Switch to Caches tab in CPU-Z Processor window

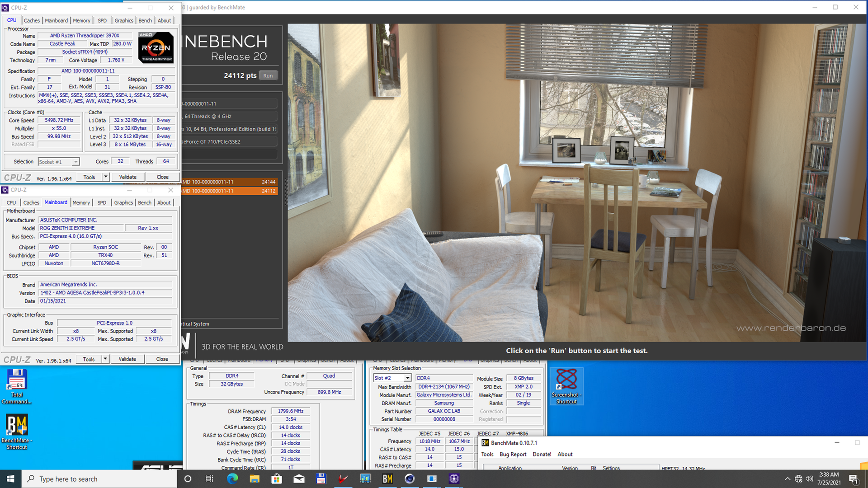32,21
